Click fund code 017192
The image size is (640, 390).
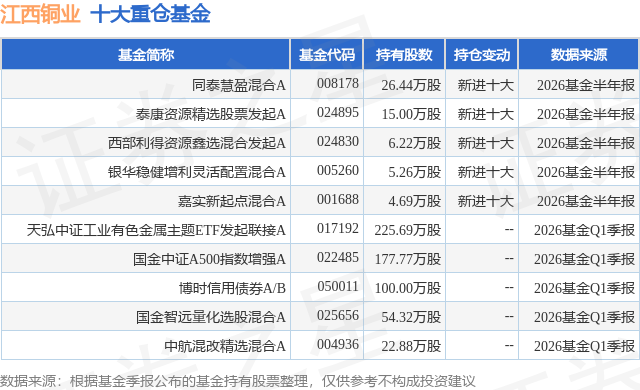click(x=338, y=228)
